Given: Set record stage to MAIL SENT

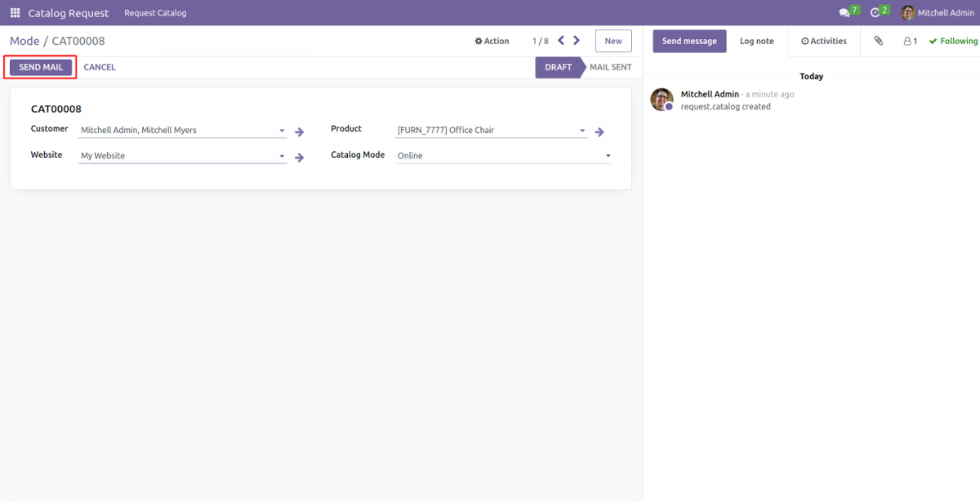Looking at the screenshot, I should [x=610, y=67].
